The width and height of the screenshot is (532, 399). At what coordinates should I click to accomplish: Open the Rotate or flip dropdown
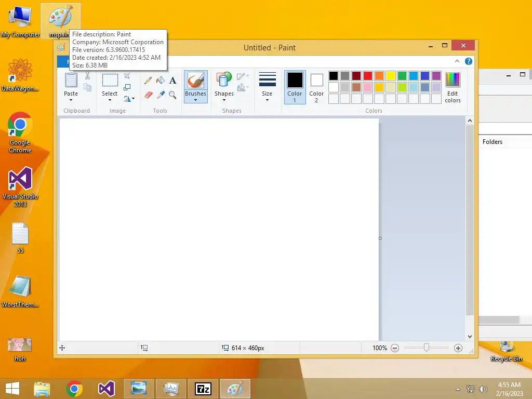click(129, 99)
